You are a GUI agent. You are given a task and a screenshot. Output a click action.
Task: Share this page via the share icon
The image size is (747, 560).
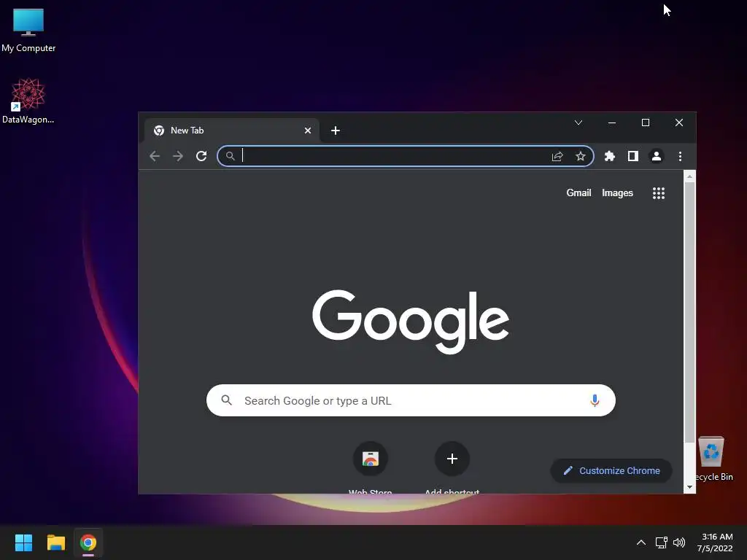[x=557, y=156]
